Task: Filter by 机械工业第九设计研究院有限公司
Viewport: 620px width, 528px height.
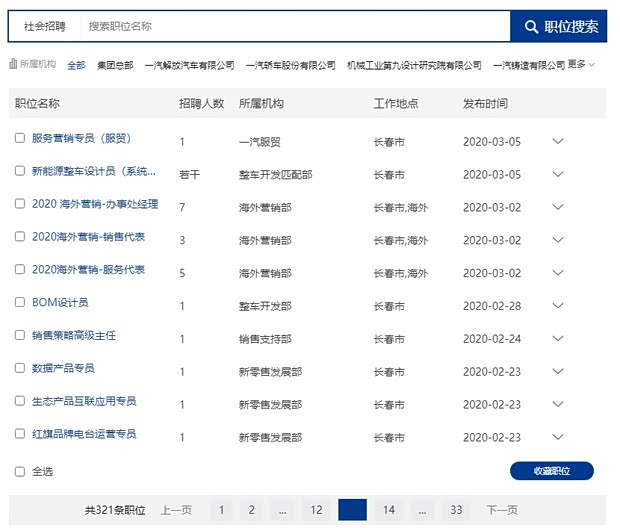Action: point(414,65)
